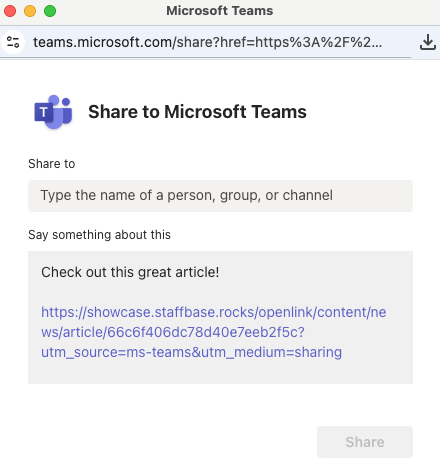Click the Microsoft Teams window title
Image resolution: width=440 pixels, height=472 pixels.
click(220, 11)
